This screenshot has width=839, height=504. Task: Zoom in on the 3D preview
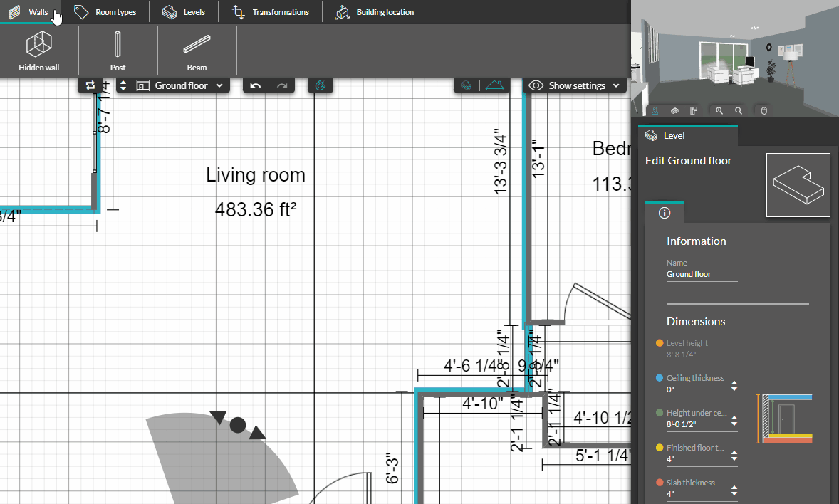(719, 110)
